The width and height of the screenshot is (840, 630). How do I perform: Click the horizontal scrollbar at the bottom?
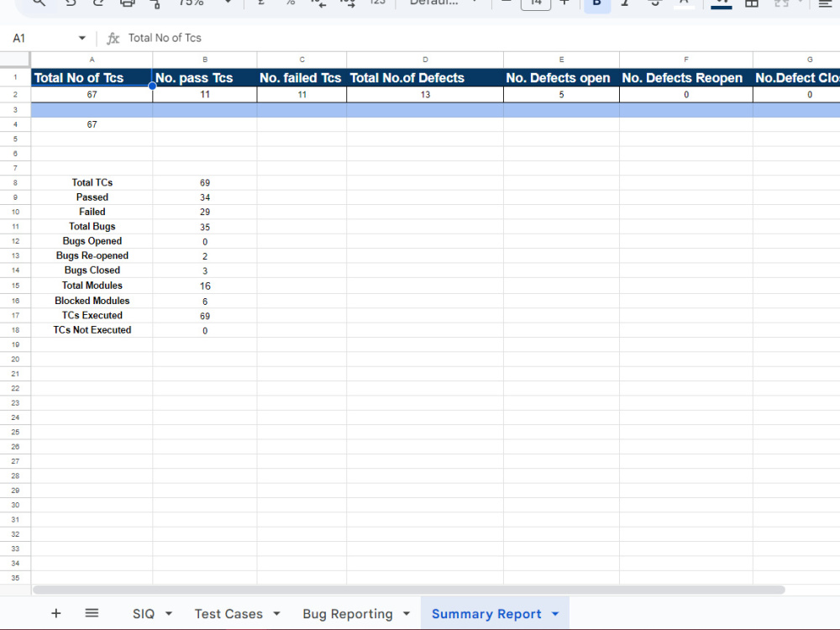409,590
